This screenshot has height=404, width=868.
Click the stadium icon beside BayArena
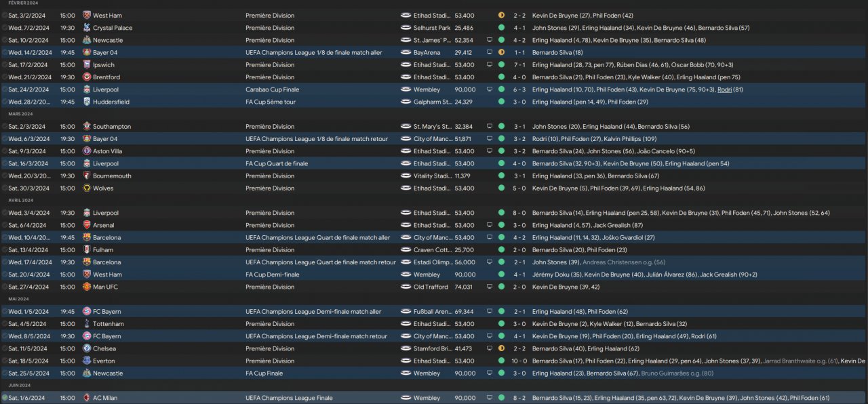[406, 52]
